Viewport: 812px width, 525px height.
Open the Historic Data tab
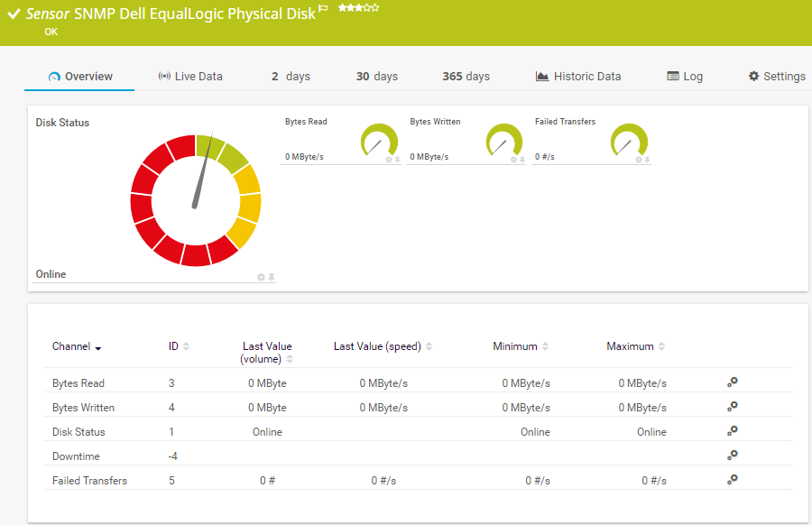(x=578, y=77)
